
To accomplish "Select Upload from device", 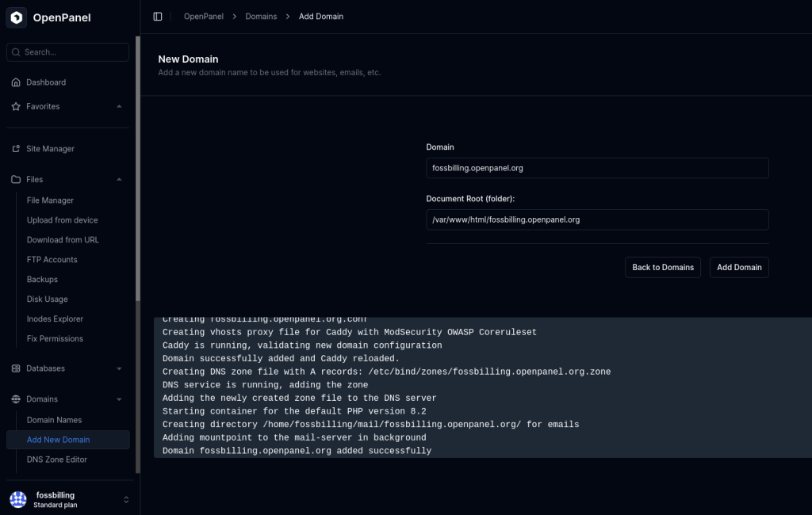I will (x=62, y=220).
